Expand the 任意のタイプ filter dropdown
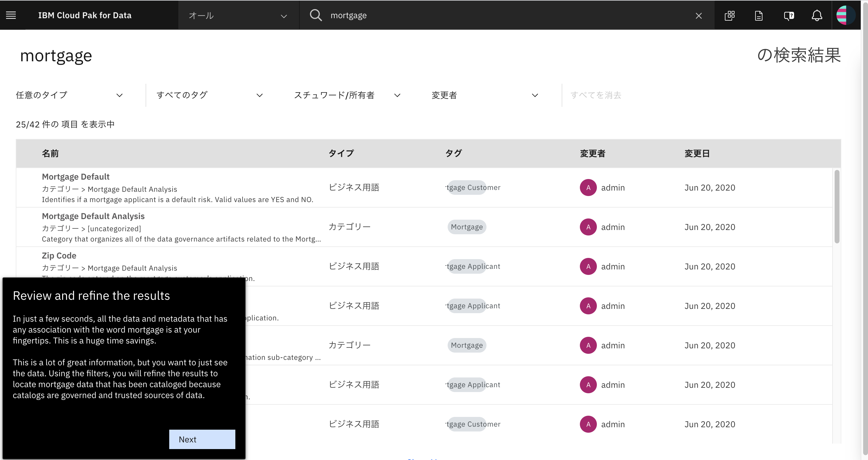The width and height of the screenshot is (868, 460). coord(69,95)
